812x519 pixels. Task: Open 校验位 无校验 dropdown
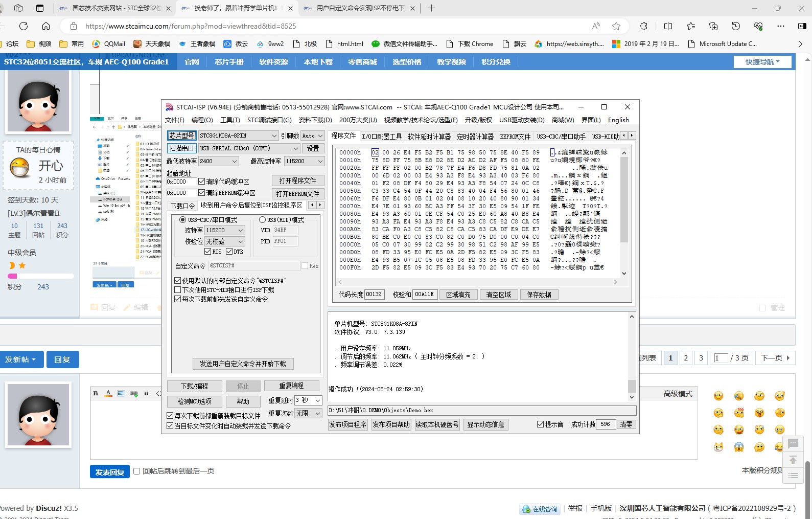(x=225, y=241)
